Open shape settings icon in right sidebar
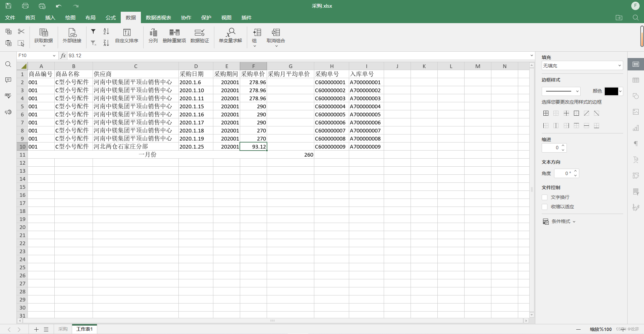Screen dimensions: 644x334 point(636,96)
